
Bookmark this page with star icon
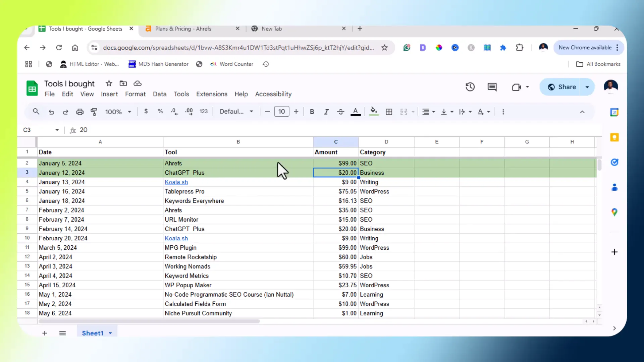[x=384, y=48]
